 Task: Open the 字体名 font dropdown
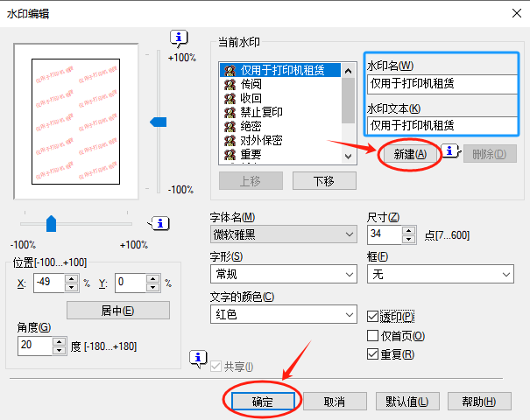(x=282, y=234)
